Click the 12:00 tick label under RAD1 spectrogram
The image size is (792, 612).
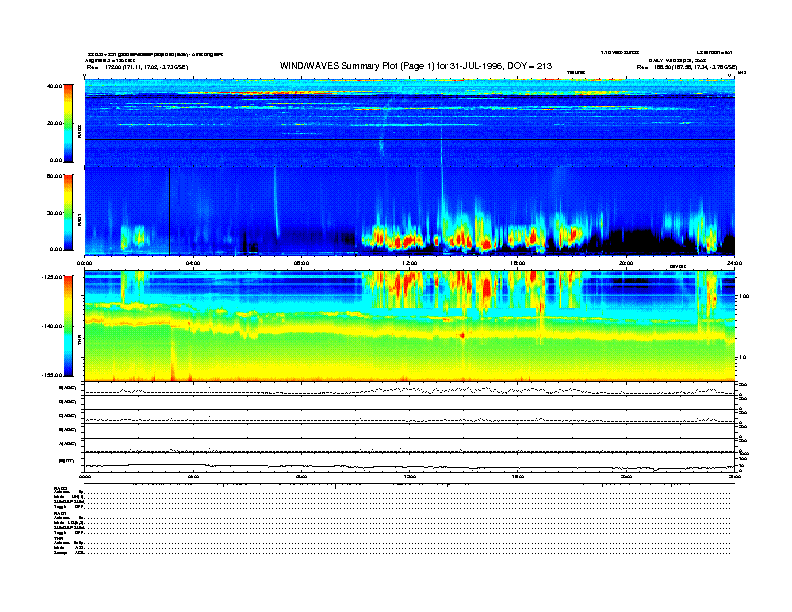pyautogui.click(x=410, y=263)
